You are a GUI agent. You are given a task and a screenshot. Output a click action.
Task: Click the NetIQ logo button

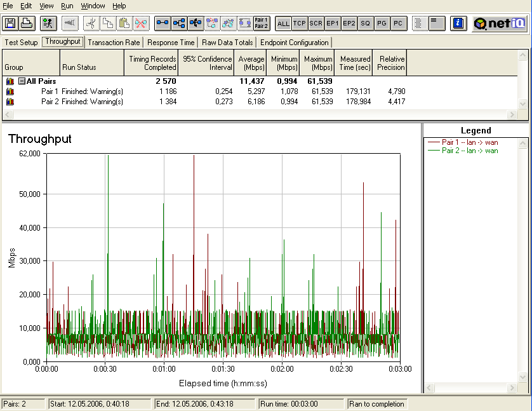(500, 24)
